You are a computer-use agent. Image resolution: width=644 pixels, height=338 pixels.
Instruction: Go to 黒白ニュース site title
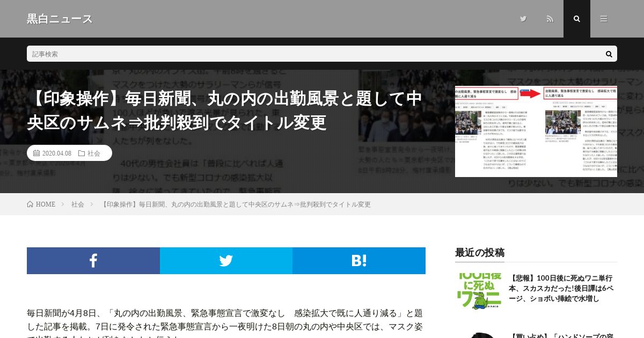[x=60, y=19]
